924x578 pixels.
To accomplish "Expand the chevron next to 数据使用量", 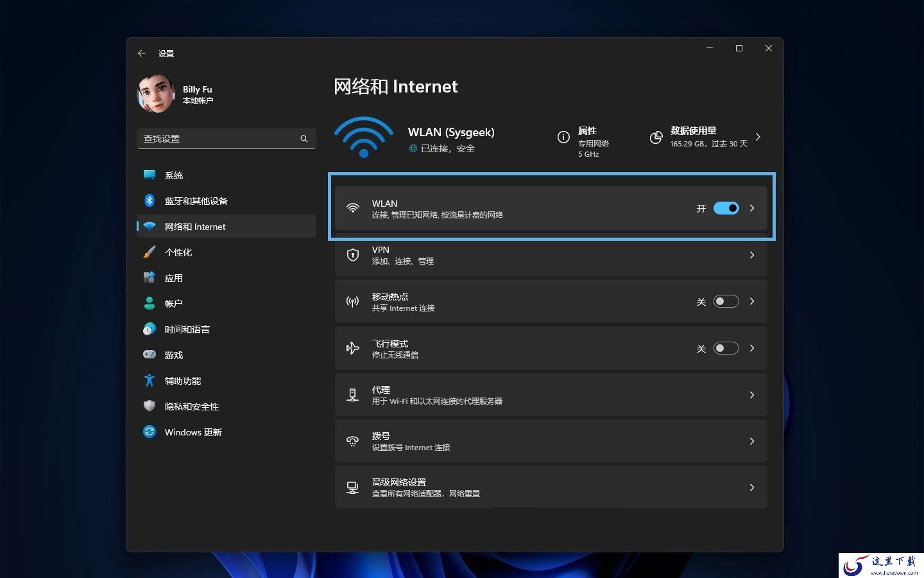I will pos(758,137).
